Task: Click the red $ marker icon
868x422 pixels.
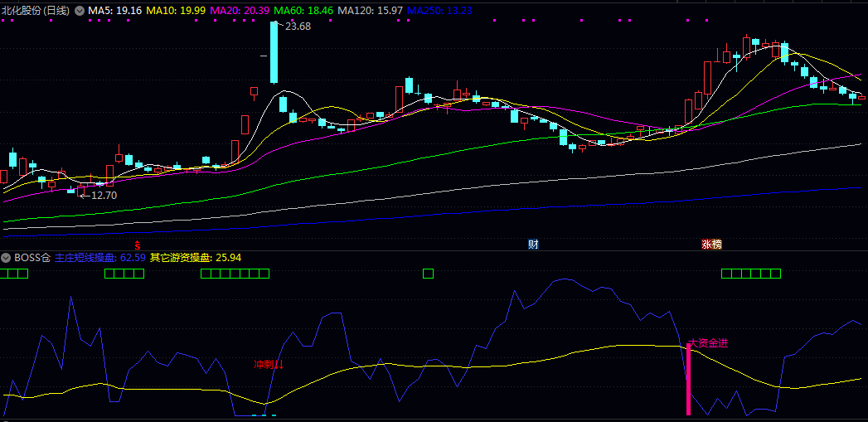Action: click(x=138, y=245)
